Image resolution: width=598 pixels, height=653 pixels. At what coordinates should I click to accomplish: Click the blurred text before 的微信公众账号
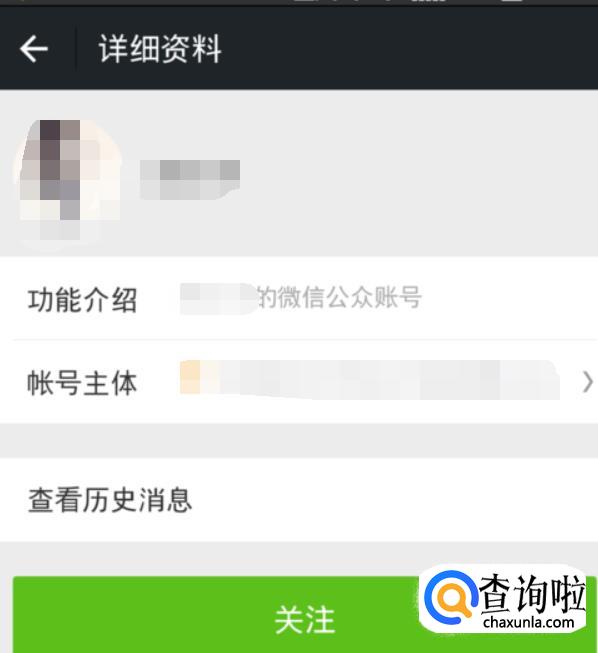[x=218, y=298]
